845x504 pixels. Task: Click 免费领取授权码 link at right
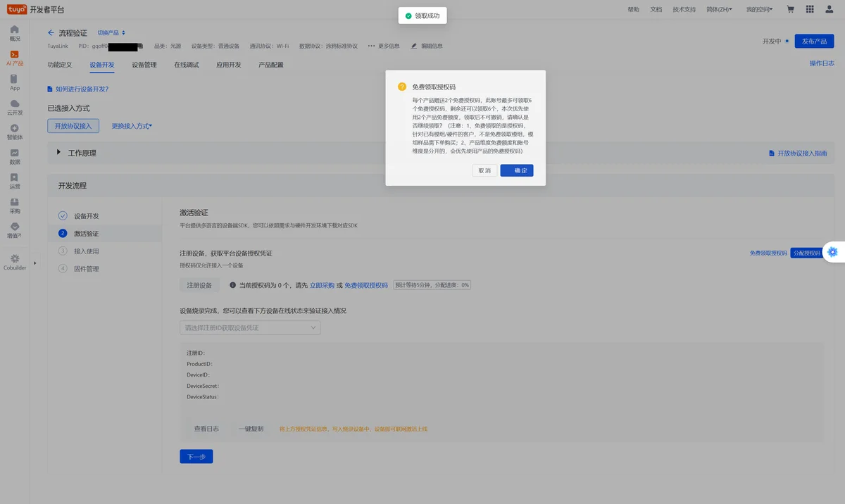click(768, 253)
